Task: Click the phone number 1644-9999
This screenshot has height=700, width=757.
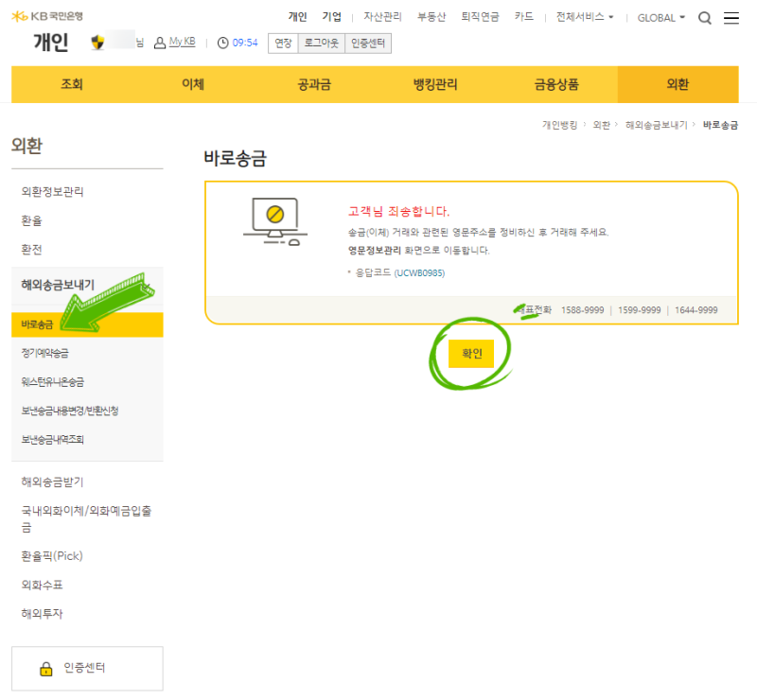Action: pyautogui.click(x=696, y=310)
